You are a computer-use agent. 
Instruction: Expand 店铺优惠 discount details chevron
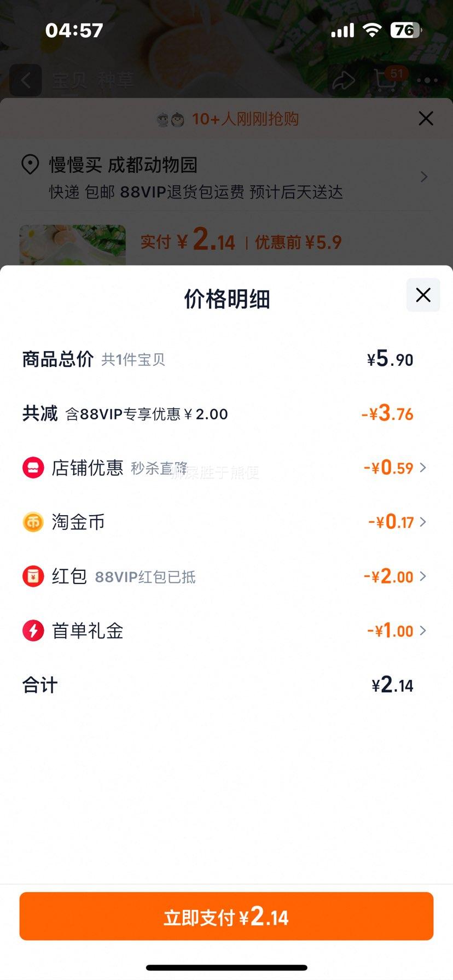point(423,468)
